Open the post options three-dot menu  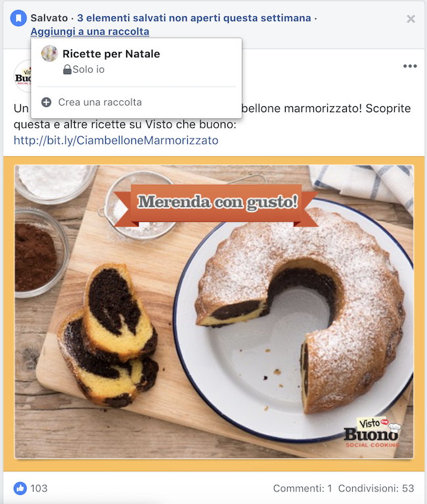click(410, 66)
